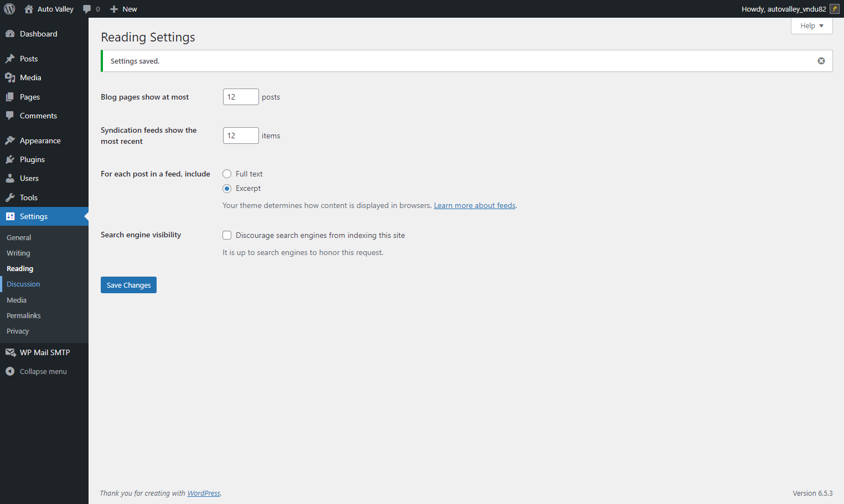Click the Auto Valley site name link
Viewport: 844px width, 504px height.
tap(55, 9)
